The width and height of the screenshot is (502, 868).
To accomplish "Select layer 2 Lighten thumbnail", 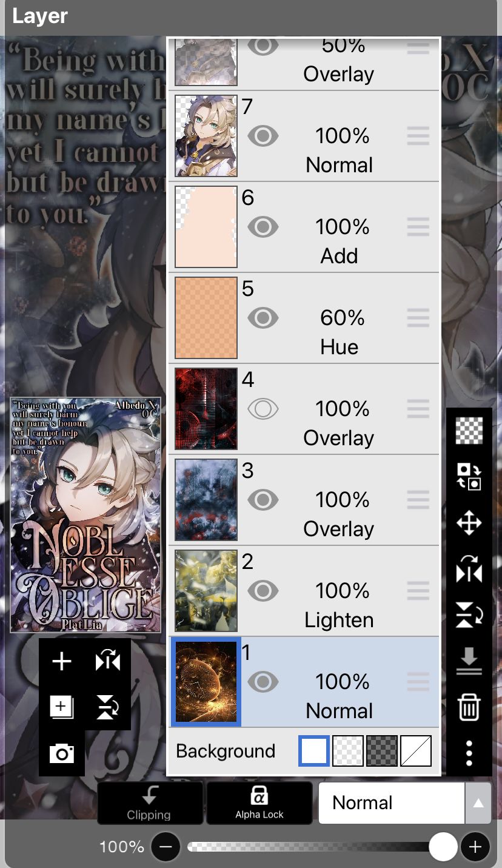I will tap(206, 591).
